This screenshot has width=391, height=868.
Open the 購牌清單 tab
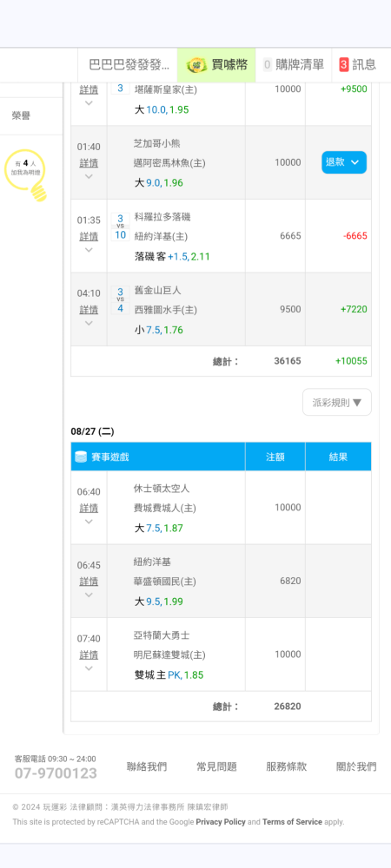294,65
